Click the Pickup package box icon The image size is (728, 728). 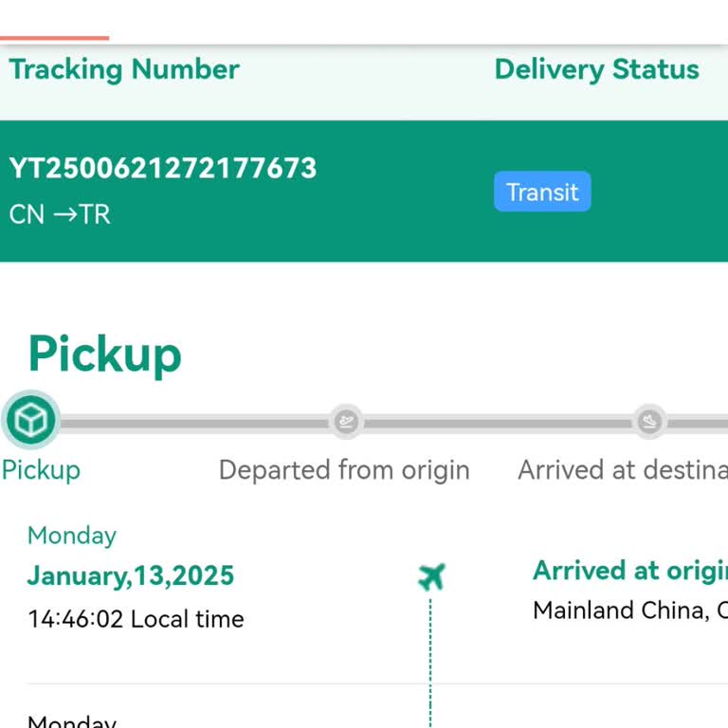[30, 420]
